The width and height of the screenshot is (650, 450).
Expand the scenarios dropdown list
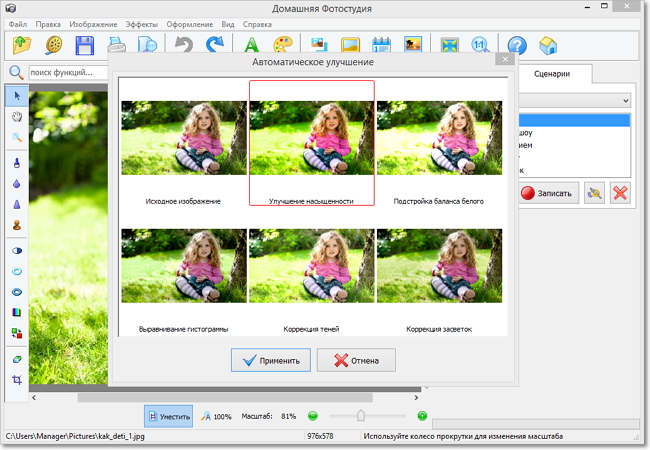626,100
